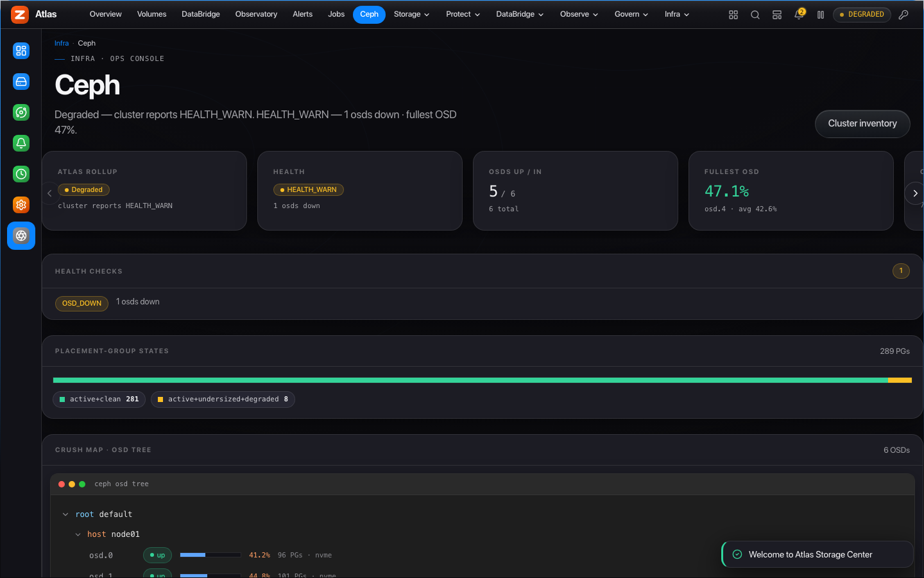Click the osd.0 usage bar
Viewport: 924px width, 578px height.
click(x=210, y=555)
